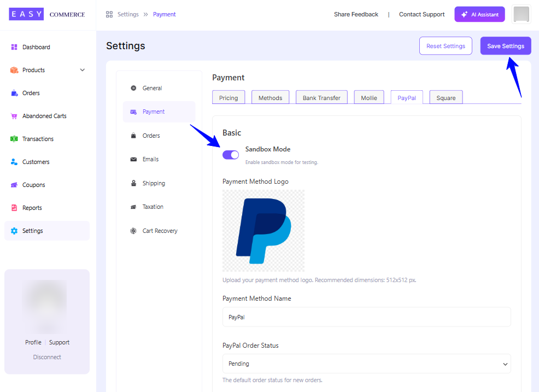Open Dashboard from the sidebar
Image resolution: width=539 pixels, height=392 pixels.
click(47, 47)
